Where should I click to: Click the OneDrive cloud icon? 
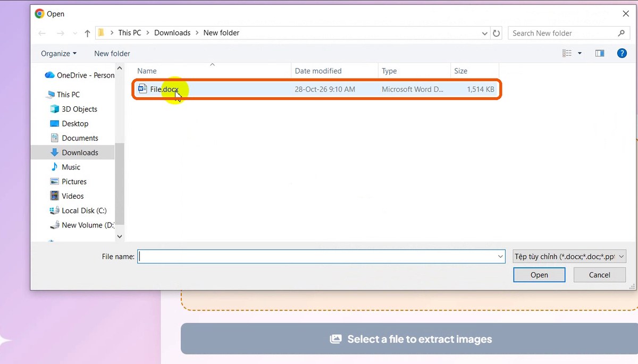tap(49, 75)
